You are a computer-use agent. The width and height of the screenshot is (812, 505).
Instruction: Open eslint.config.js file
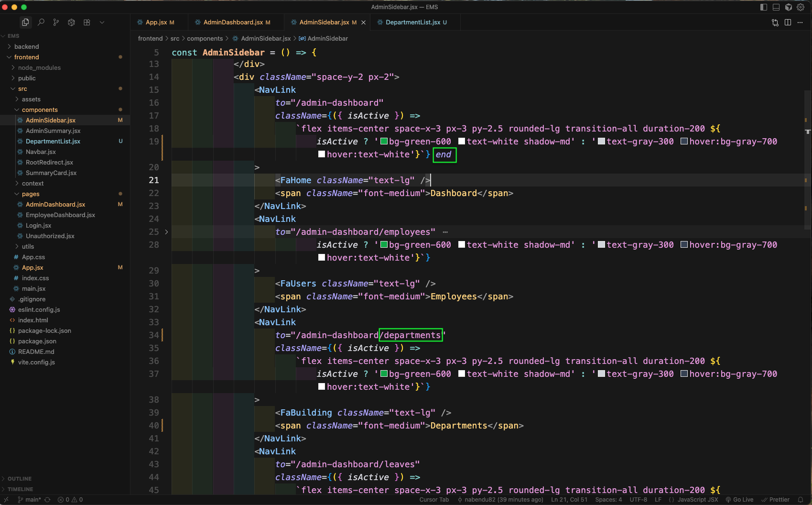pyautogui.click(x=65, y=309)
